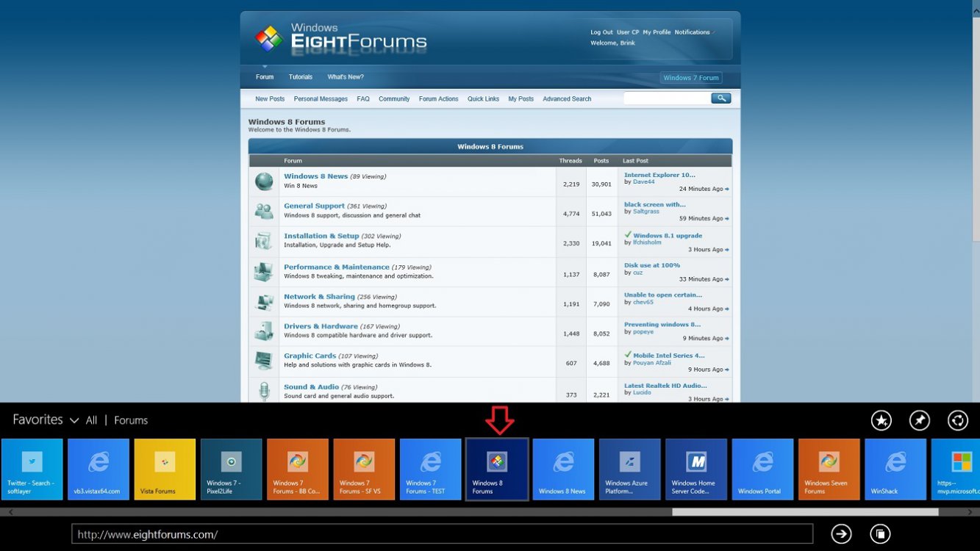Viewport: 980px width, 551px height.
Task: Open the Tabs view button
Action: tap(879, 534)
